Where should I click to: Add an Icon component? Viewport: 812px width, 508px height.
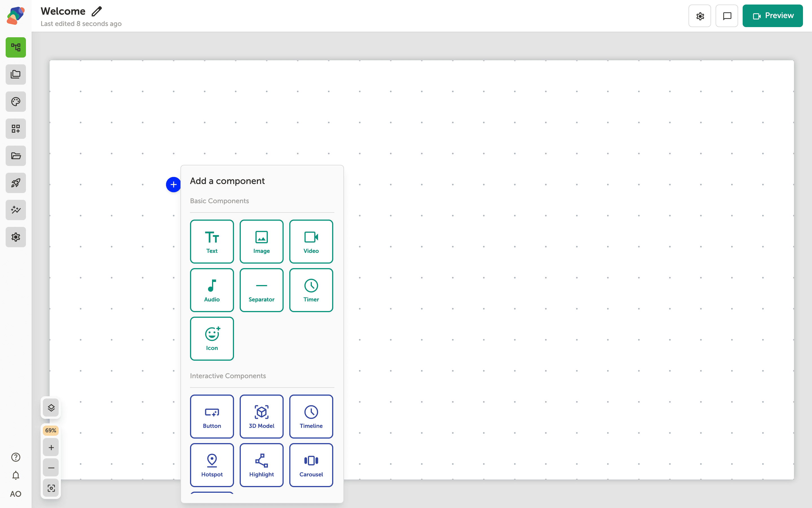click(x=212, y=339)
